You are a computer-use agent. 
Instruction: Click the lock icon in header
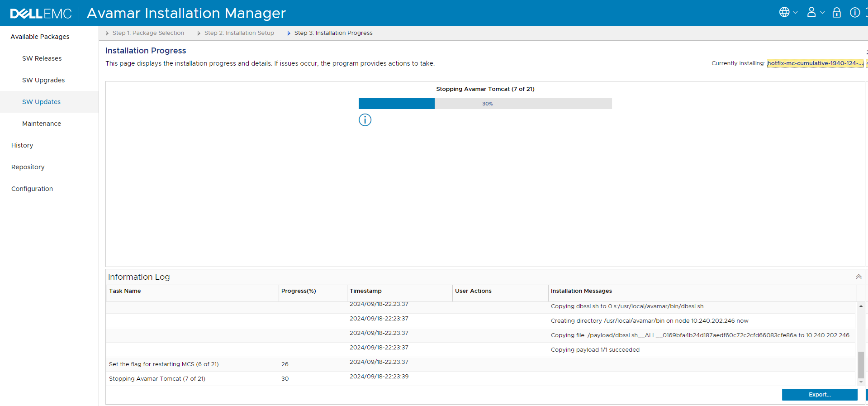pyautogui.click(x=836, y=13)
